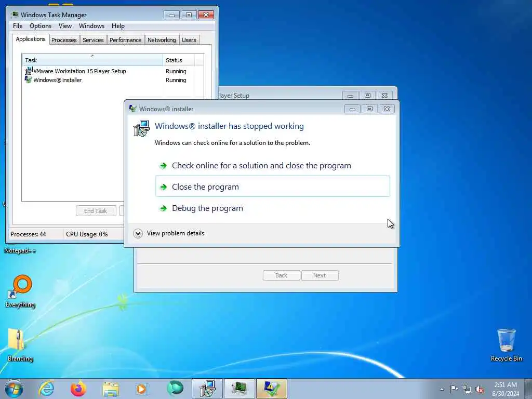
Task: Choose Check online for a solution
Action: tap(273, 166)
